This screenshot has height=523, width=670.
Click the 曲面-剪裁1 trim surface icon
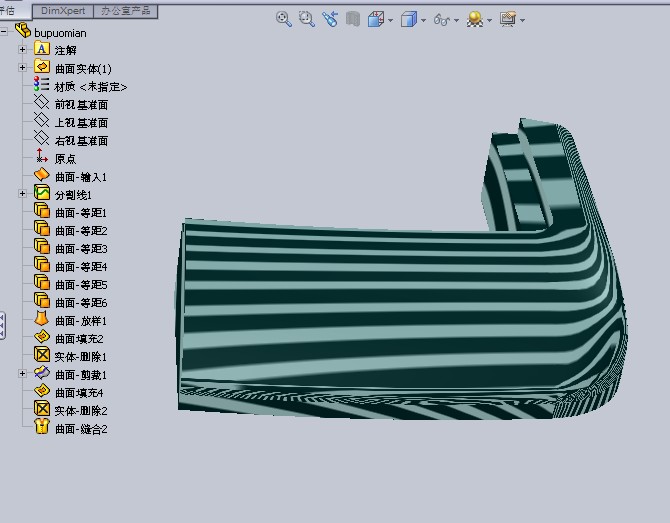[x=42, y=373]
